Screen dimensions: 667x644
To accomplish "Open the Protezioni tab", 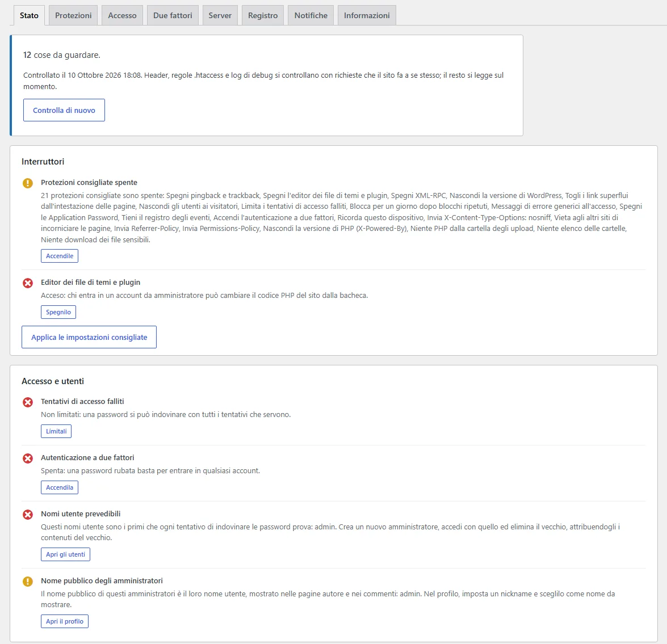I will pyautogui.click(x=73, y=15).
